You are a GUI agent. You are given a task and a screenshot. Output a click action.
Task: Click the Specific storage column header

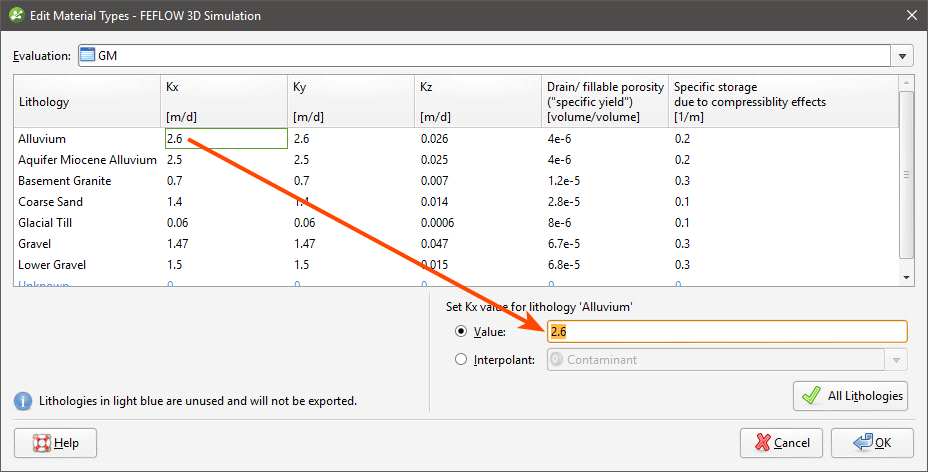pyautogui.click(x=715, y=88)
